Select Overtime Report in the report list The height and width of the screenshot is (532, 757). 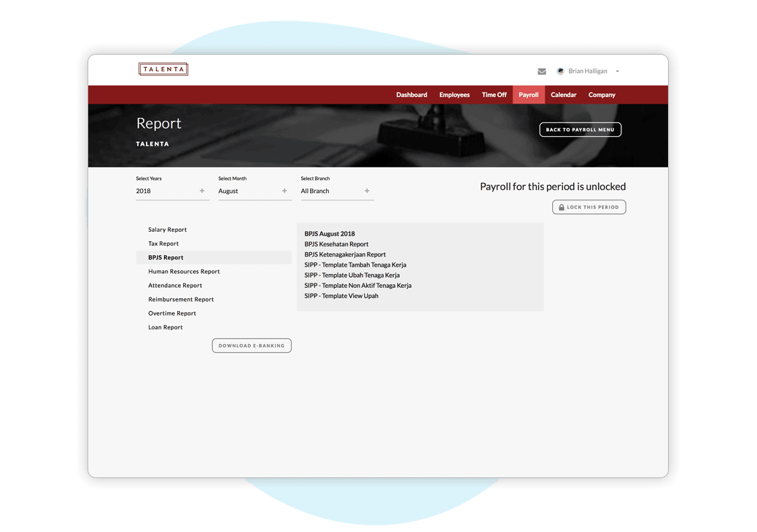(172, 313)
